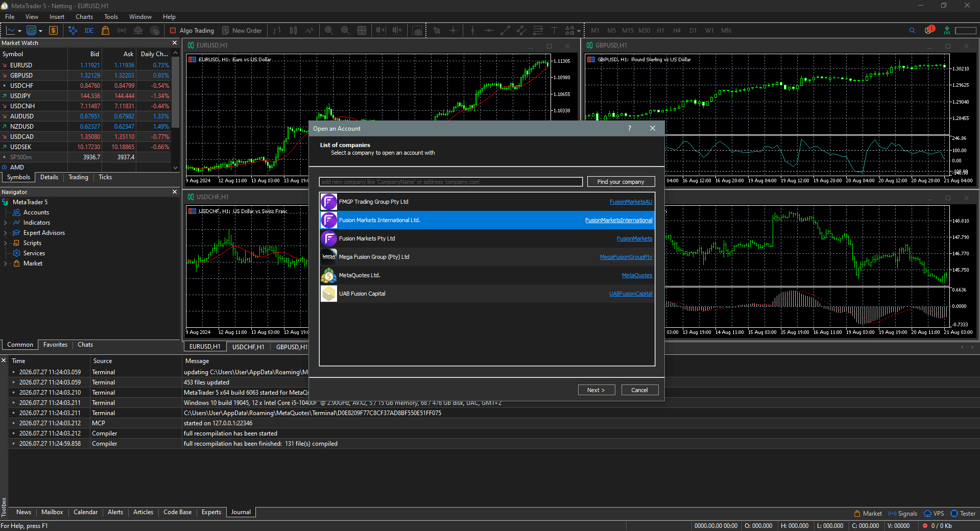Switch to the Experts tab in Toolbox
This screenshot has height=531, width=980.
(211, 512)
